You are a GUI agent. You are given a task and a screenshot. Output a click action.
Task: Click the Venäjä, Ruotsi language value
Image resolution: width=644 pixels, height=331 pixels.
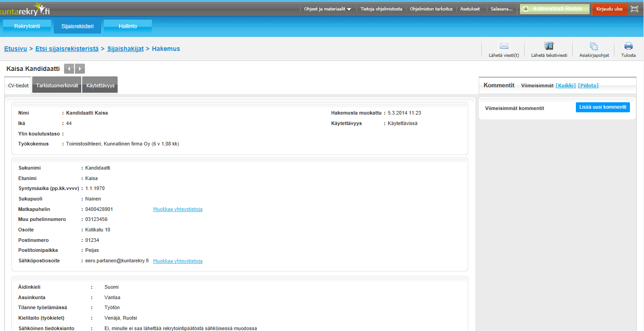point(121,318)
